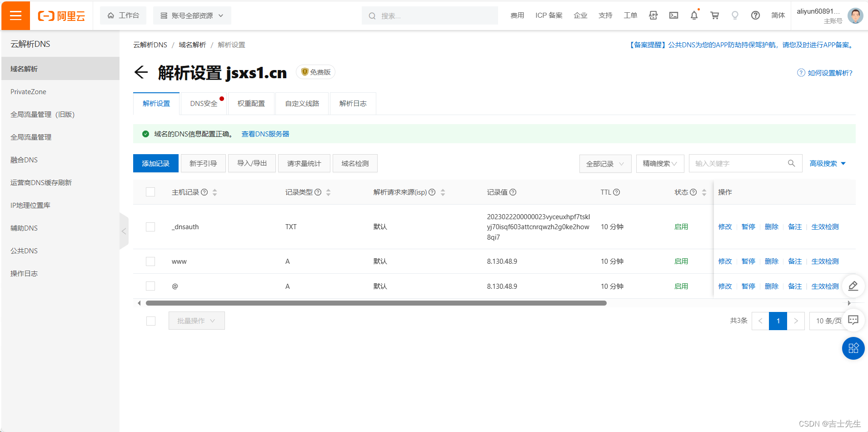Image resolution: width=868 pixels, height=432 pixels.
Task: Click the search magnifier icon in top bar
Action: point(372,16)
